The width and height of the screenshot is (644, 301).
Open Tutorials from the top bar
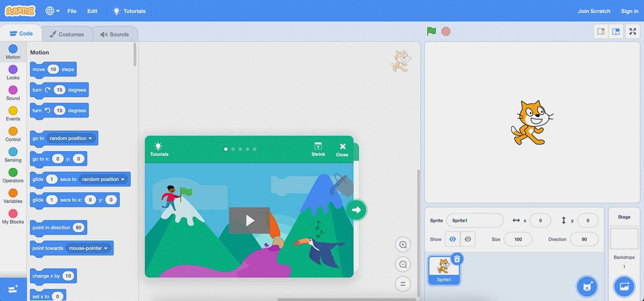click(129, 11)
